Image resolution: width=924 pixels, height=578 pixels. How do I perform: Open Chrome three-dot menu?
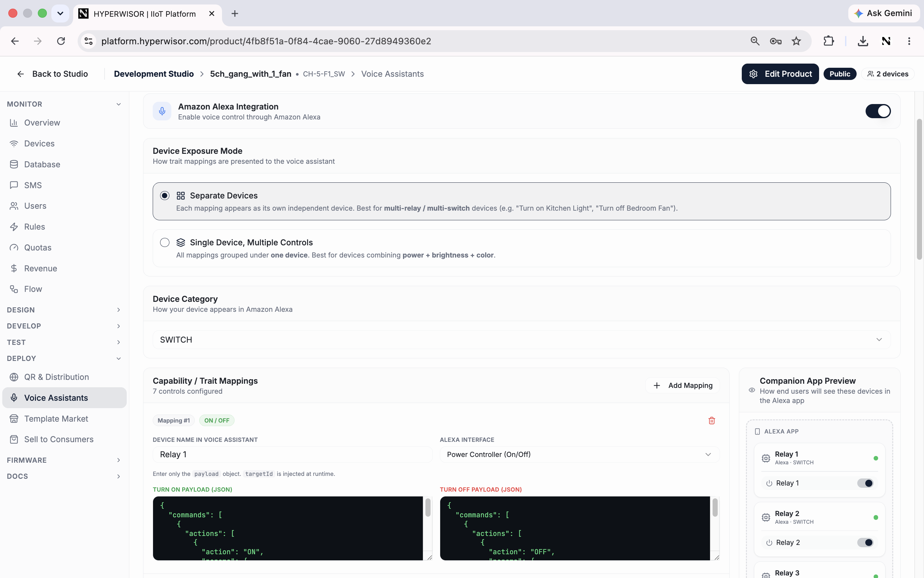pos(909,41)
